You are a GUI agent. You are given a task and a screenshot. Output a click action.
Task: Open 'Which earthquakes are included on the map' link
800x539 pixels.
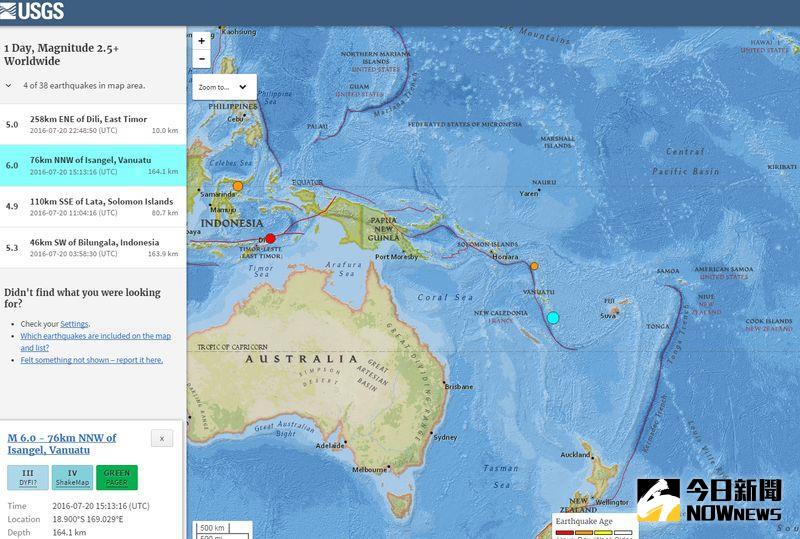[95, 342]
